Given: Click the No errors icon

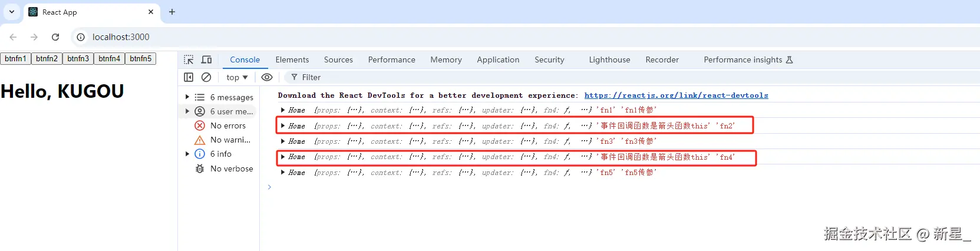Looking at the screenshot, I should pyautogui.click(x=200, y=125).
